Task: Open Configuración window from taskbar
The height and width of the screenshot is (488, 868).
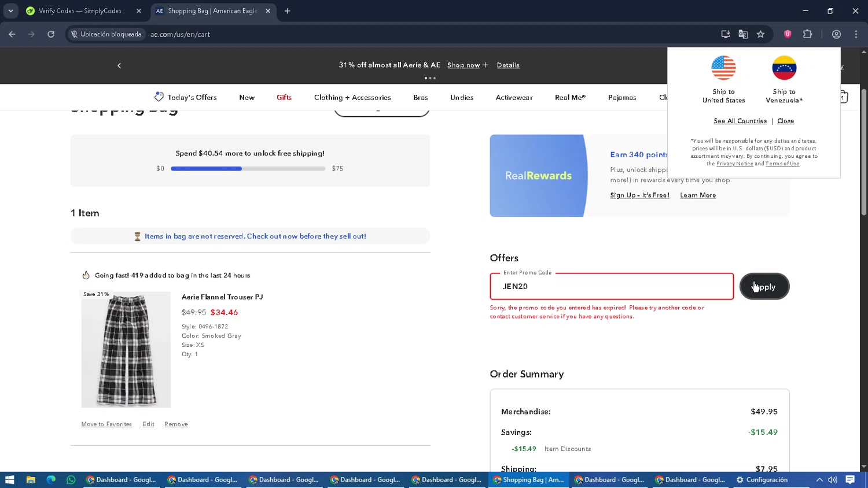Action: (x=762, y=480)
